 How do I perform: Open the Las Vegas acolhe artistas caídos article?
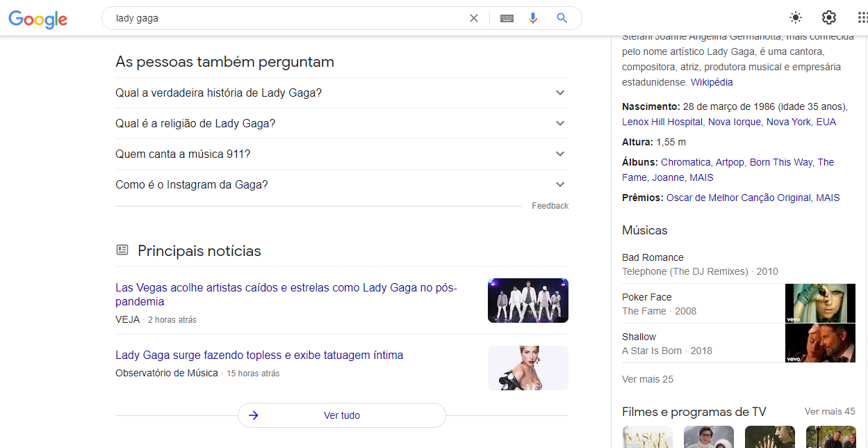286,294
